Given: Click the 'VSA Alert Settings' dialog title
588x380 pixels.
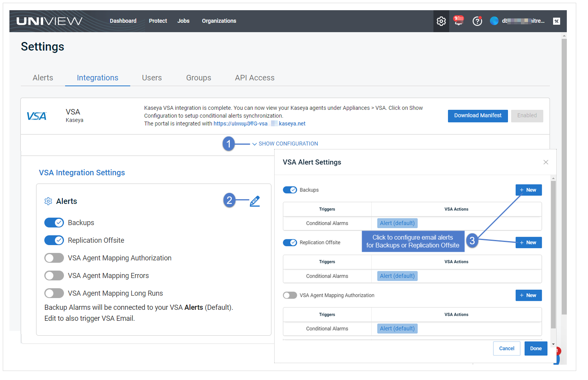Looking at the screenshot, I should point(312,162).
